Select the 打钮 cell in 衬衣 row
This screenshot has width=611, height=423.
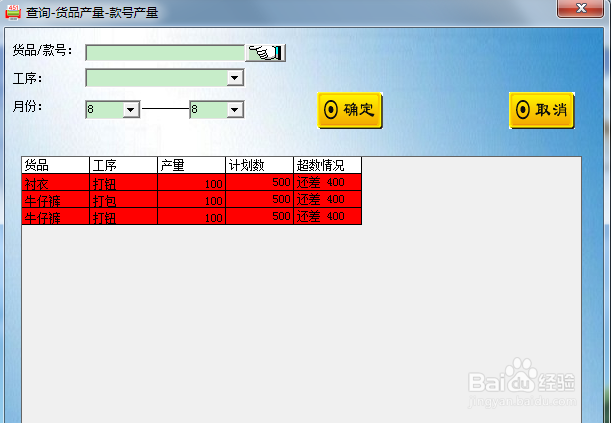124,182
